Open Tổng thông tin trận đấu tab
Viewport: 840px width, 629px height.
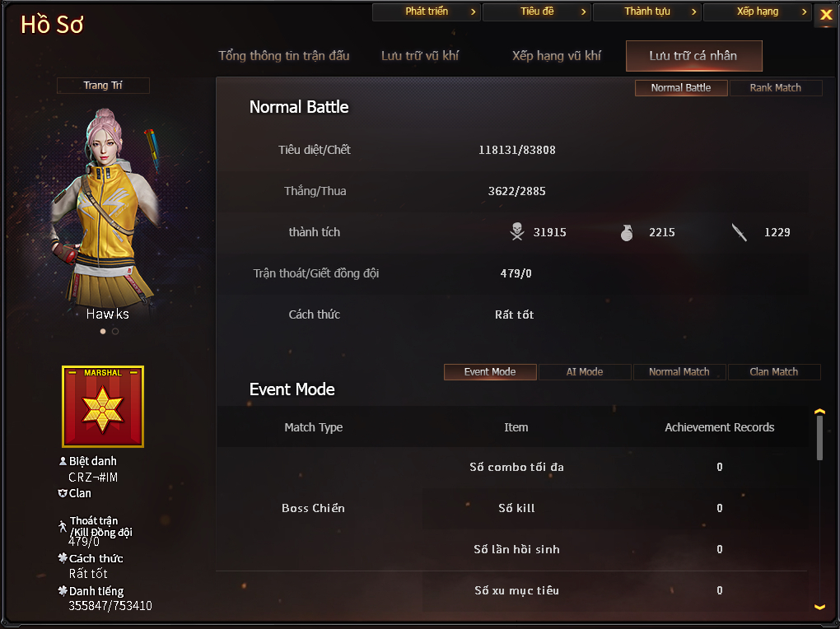click(x=284, y=56)
